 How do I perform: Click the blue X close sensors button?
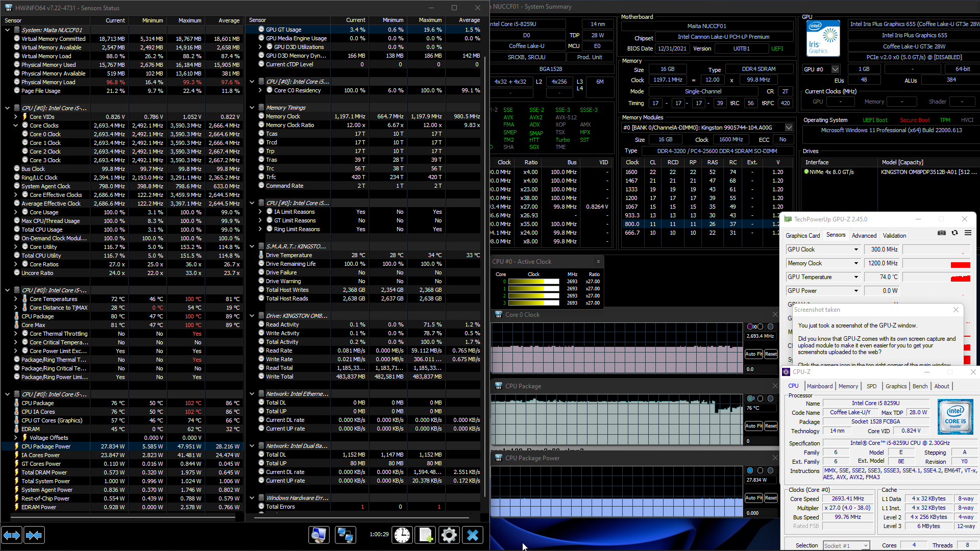pyautogui.click(x=473, y=535)
